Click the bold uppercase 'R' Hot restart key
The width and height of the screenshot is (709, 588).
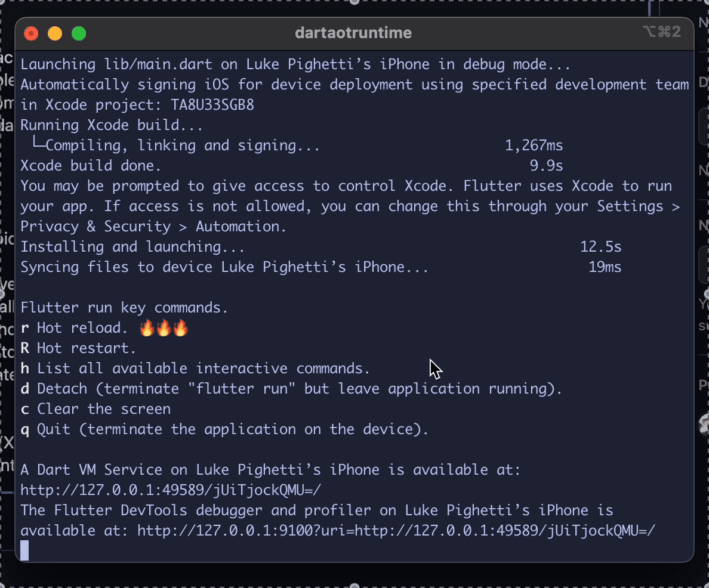pos(24,348)
